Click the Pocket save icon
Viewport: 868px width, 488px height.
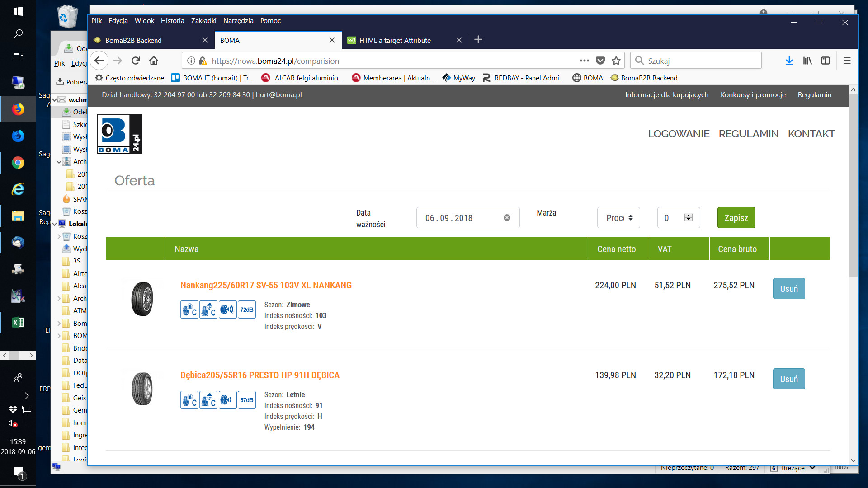(600, 61)
